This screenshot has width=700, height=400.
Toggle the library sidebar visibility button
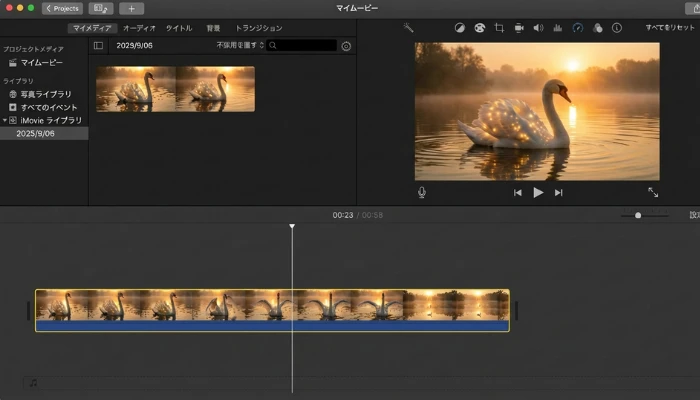point(98,46)
